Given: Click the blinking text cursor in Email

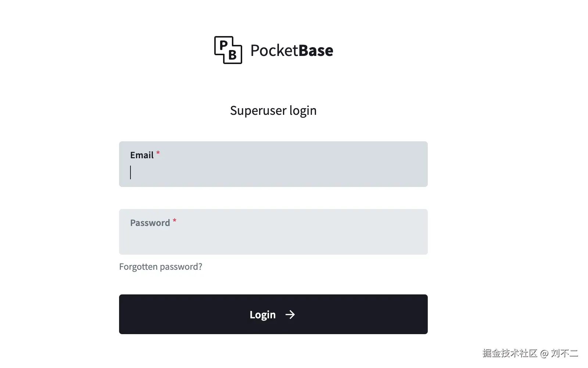Looking at the screenshot, I should click(x=130, y=172).
